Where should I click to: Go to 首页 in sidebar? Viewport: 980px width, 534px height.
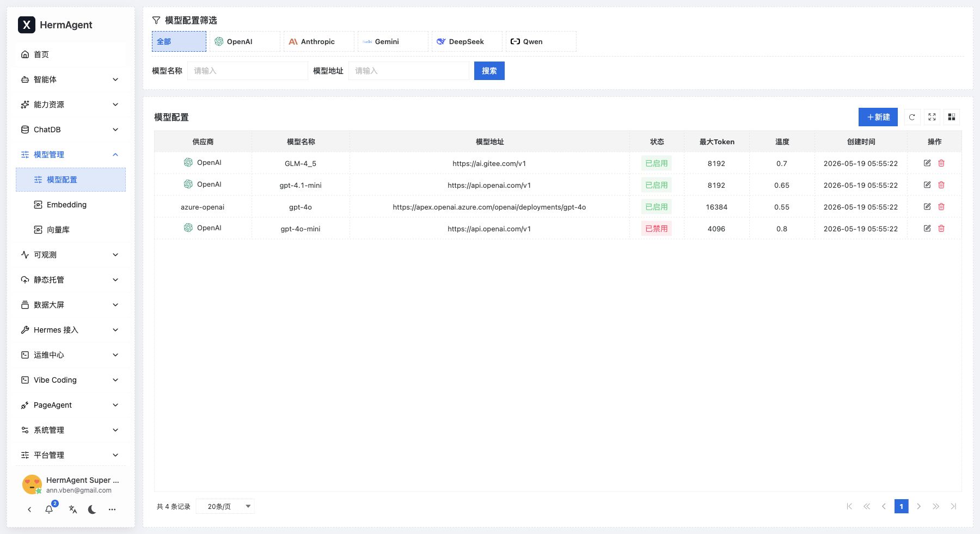click(71, 54)
